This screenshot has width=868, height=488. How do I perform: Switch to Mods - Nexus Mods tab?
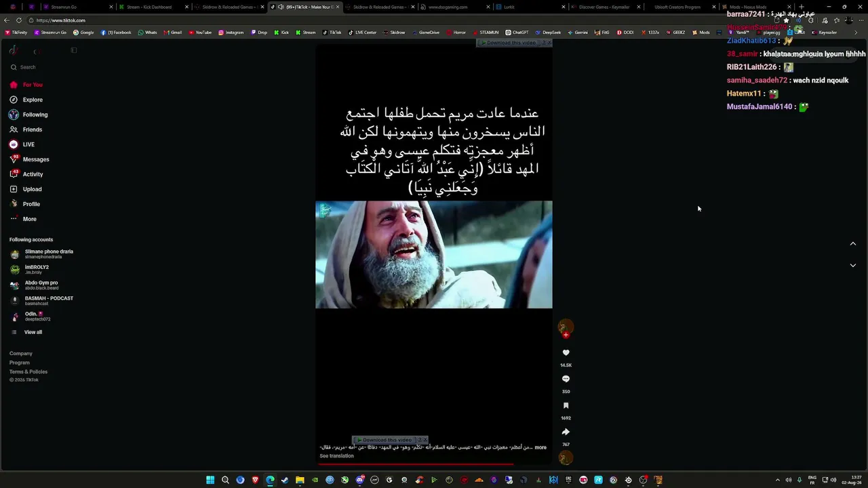point(755,7)
